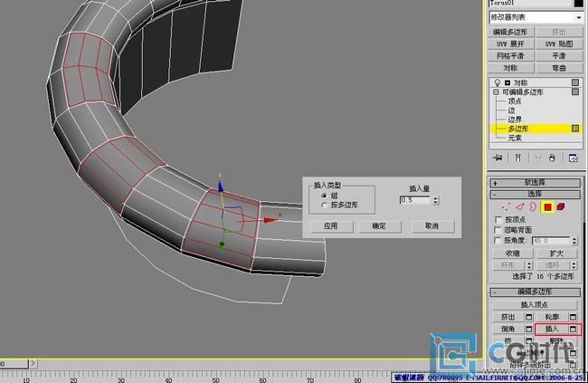Click Remove Modifier trash icon
The width and height of the screenshot is (588, 383).
coord(552,158)
